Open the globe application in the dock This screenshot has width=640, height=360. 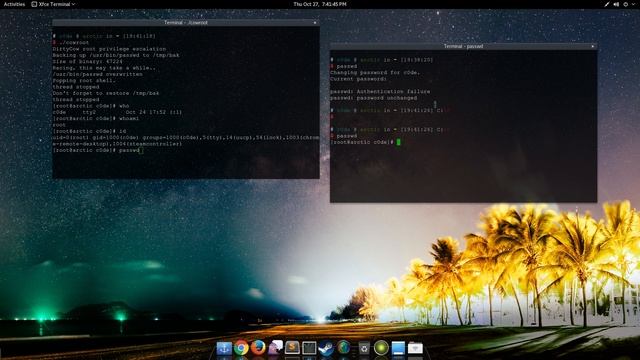tap(344, 348)
